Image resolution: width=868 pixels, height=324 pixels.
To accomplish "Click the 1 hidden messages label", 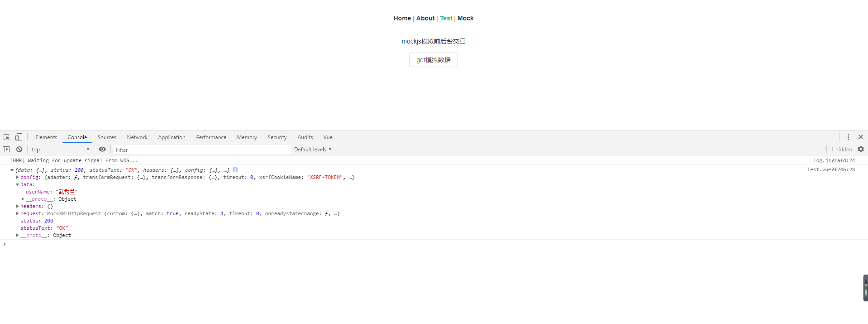I will click(841, 149).
